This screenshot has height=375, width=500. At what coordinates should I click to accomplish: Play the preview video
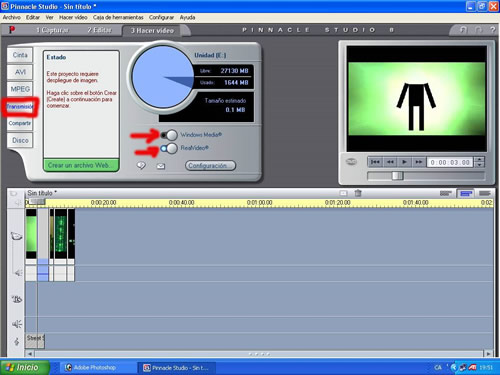click(404, 162)
